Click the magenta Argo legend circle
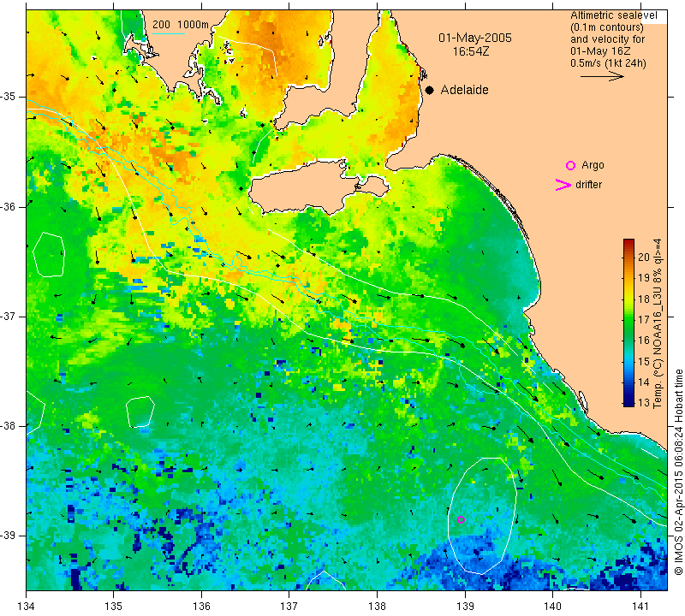Image resolution: width=685 pixels, height=616 pixels. (570, 165)
